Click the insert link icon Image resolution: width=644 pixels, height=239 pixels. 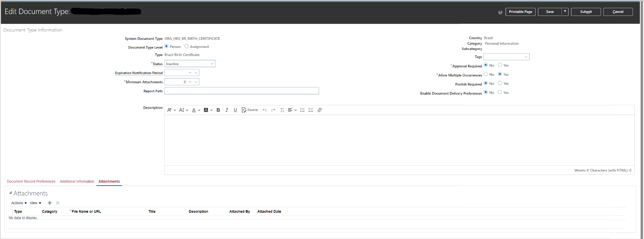tap(320, 110)
